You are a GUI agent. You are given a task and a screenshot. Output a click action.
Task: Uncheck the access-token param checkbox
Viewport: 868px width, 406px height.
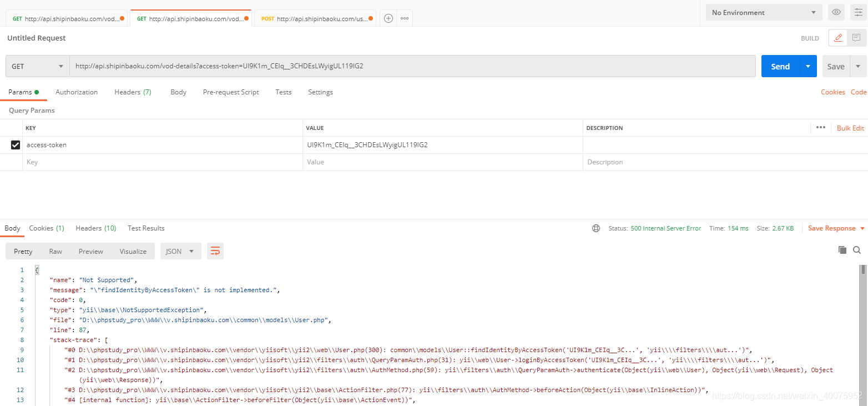[16, 145]
